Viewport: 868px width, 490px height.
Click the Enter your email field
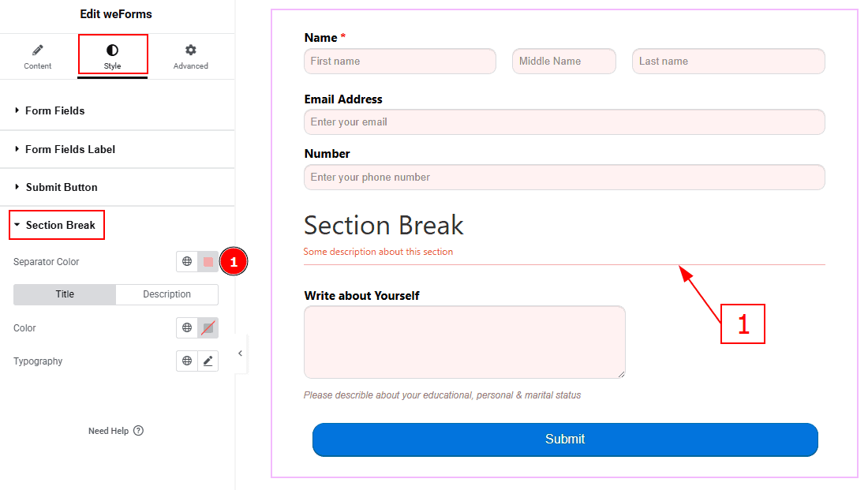[x=564, y=122]
